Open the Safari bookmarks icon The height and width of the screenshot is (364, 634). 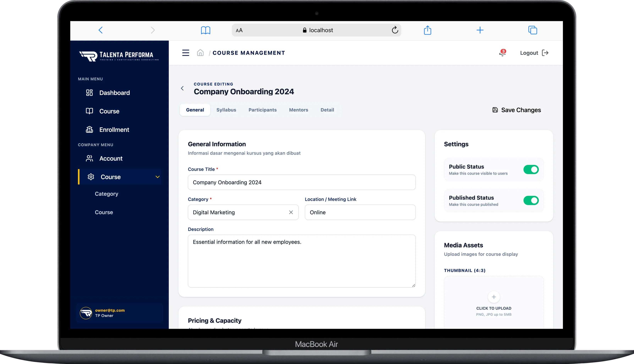coord(205,30)
